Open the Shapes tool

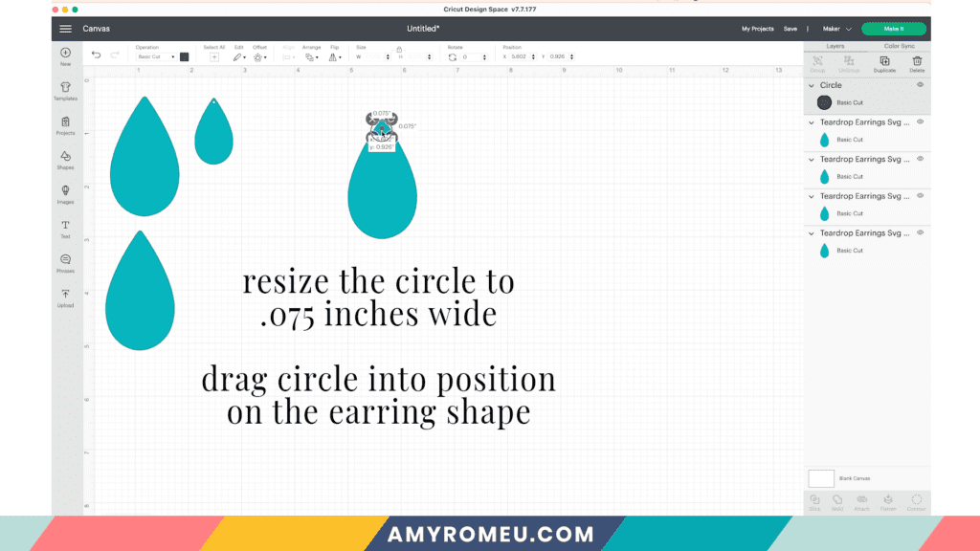[x=66, y=160]
